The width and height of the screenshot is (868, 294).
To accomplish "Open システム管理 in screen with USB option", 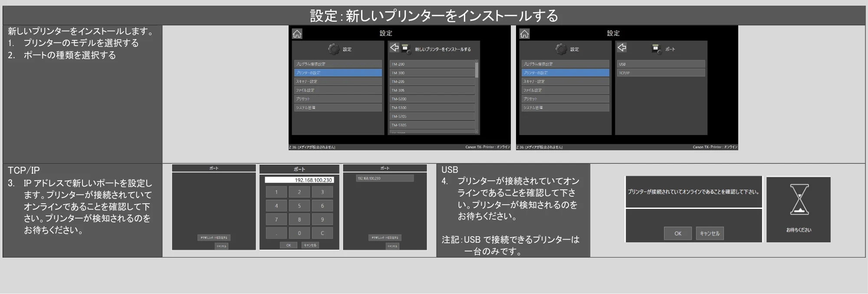I will (566, 107).
